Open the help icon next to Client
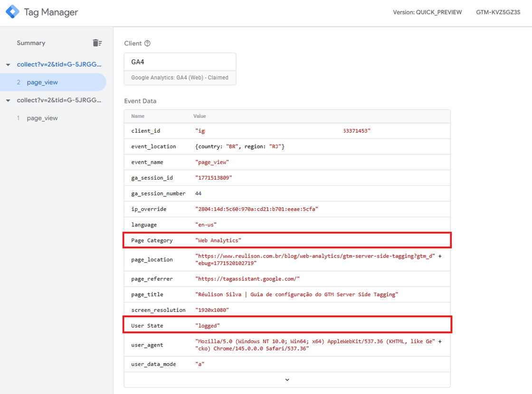Viewport: 532px width, 394px height. 148,43
